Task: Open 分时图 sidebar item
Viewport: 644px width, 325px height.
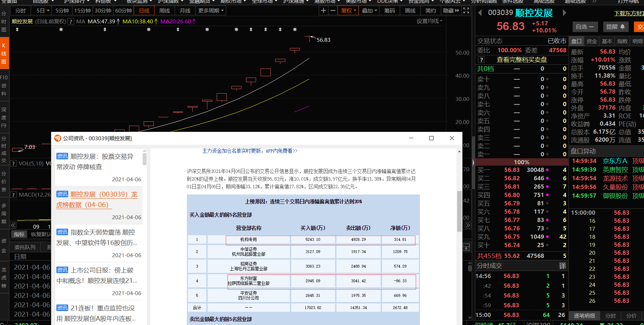Action: pos(4,22)
